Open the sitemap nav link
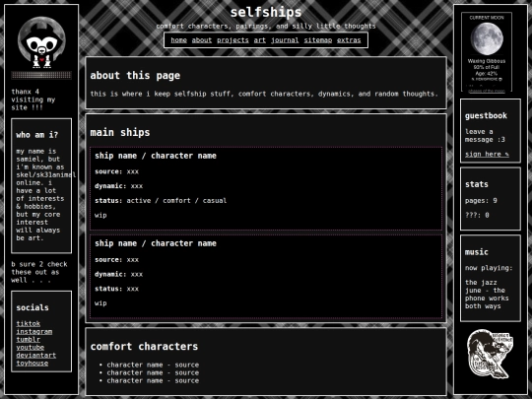Screen dimensions: 532x399 pyautogui.click(x=318, y=40)
